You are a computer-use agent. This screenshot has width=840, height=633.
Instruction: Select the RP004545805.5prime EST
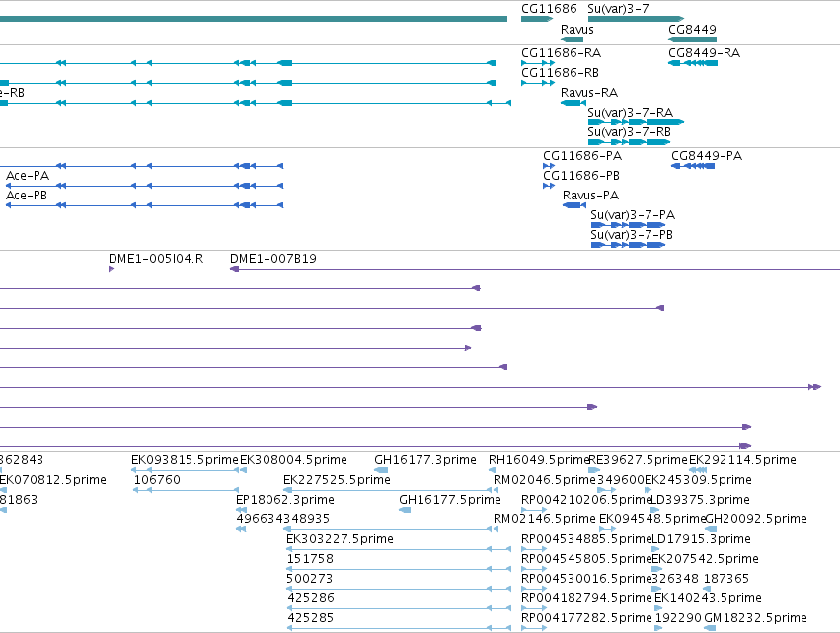(534, 569)
